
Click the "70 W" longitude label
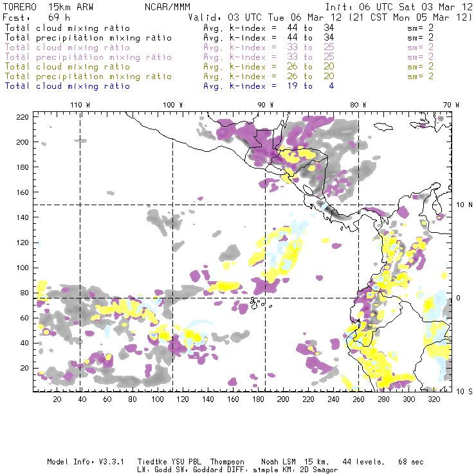[x=451, y=105]
